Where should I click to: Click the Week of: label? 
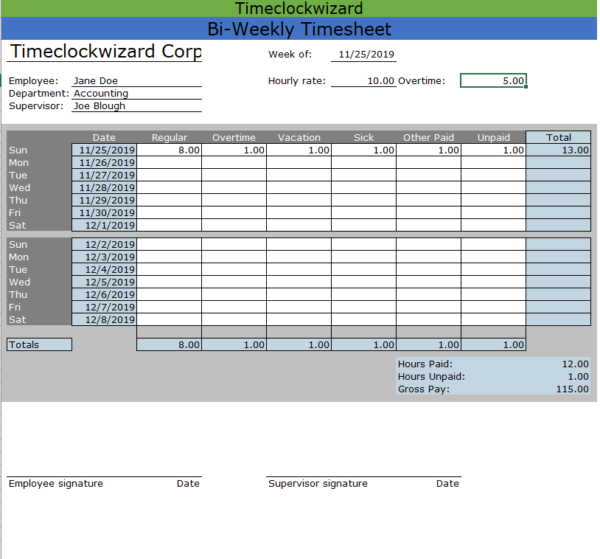click(x=290, y=54)
